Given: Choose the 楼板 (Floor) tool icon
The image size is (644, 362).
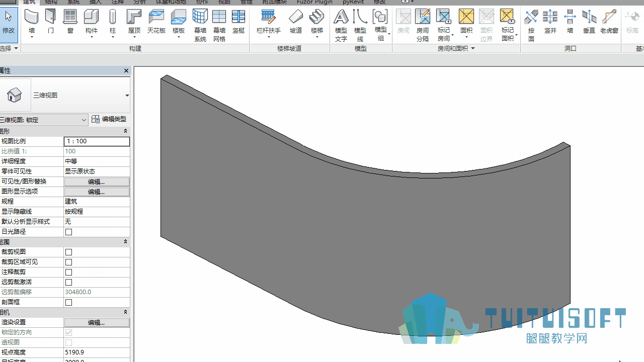Looking at the screenshot, I should pyautogui.click(x=179, y=23).
